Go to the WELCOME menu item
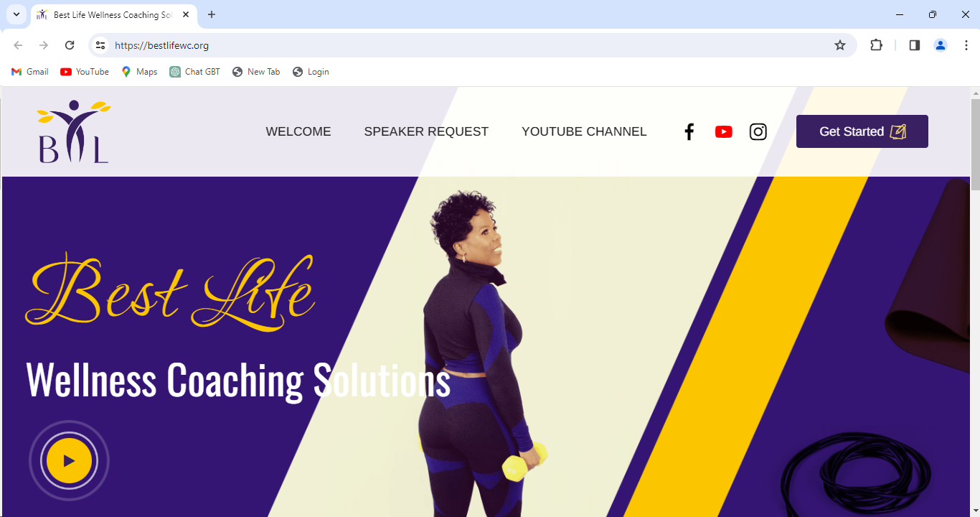The width and height of the screenshot is (980, 517). [x=298, y=131]
